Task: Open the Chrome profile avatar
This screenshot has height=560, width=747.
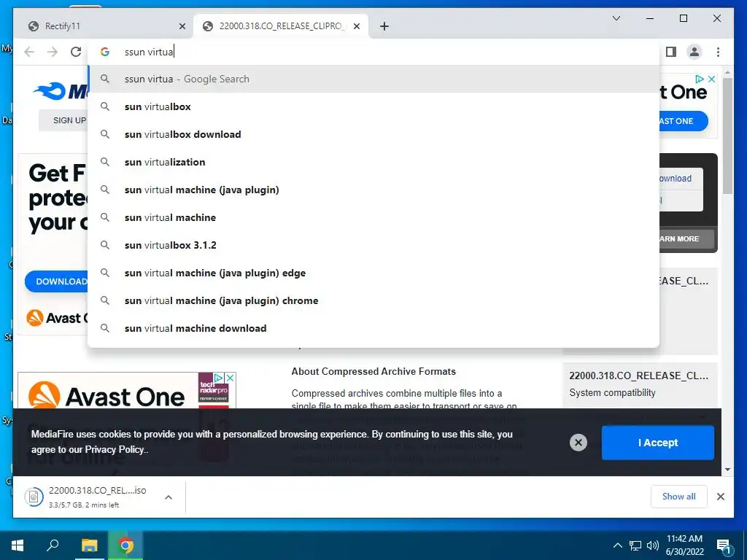Action: [x=694, y=52]
